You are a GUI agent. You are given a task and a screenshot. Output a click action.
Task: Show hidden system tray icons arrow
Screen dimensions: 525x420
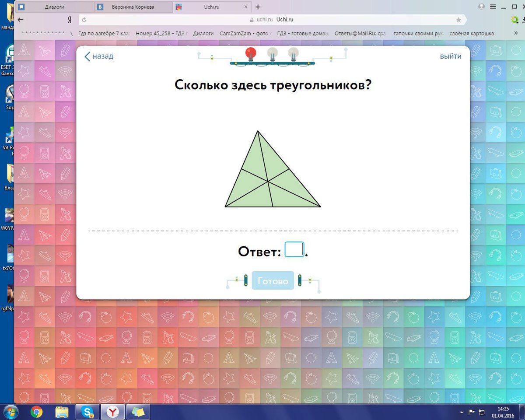pos(462,412)
